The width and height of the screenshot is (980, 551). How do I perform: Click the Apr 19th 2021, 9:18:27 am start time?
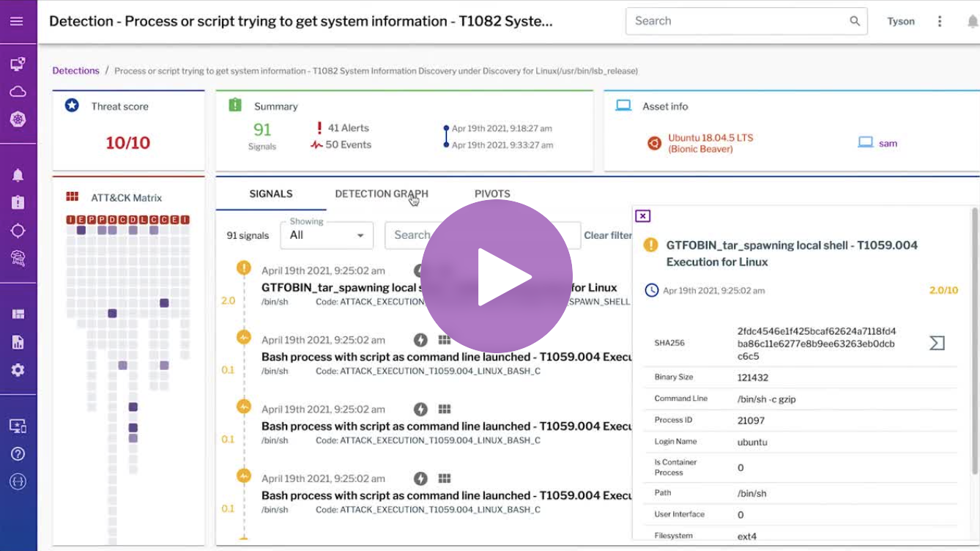(502, 128)
